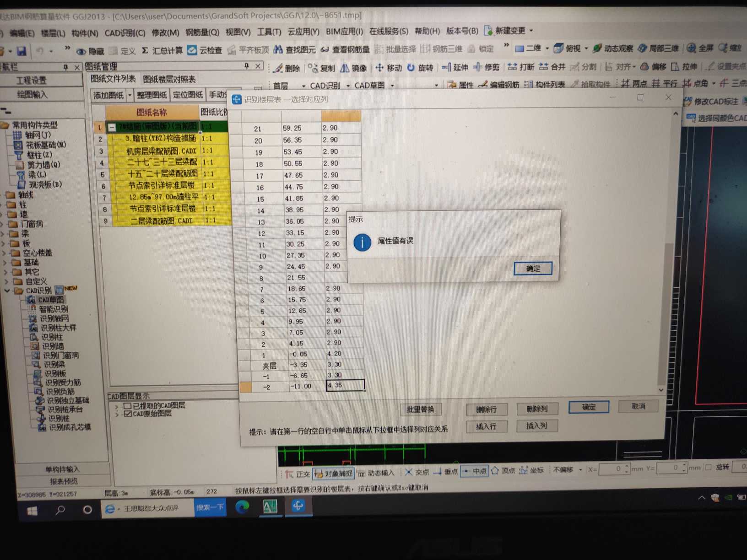Image resolution: width=747 pixels, height=560 pixels.
Task: Select the 打断 break tool
Action: point(521,67)
